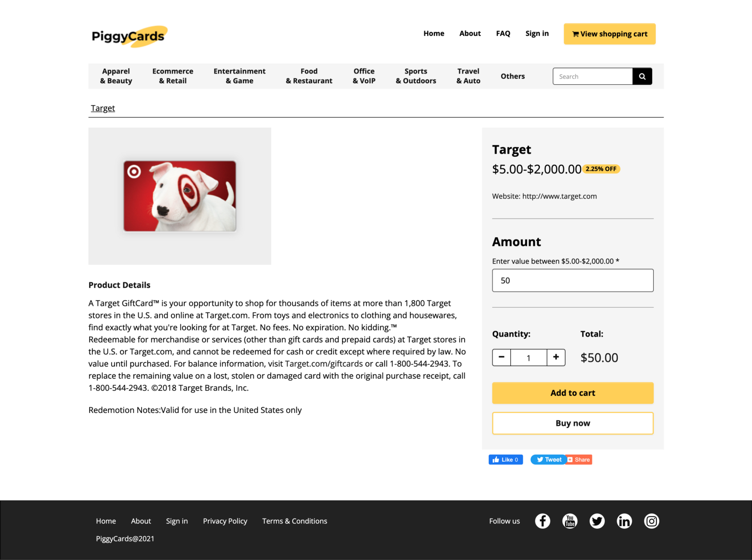Open the Instagram icon in footer
The width and height of the screenshot is (752, 560).
pyautogui.click(x=652, y=521)
